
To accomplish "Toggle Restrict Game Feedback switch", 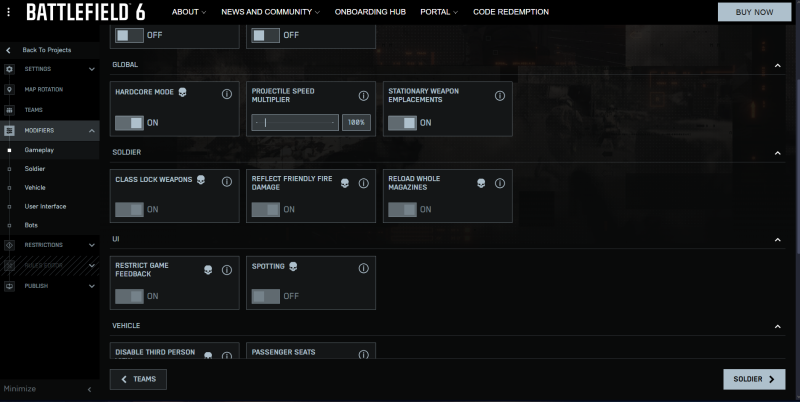I will (129, 296).
